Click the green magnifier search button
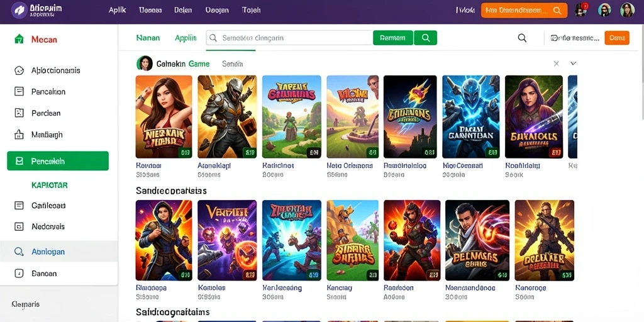Viewport: 644px width, 322px height. (426, 38)
